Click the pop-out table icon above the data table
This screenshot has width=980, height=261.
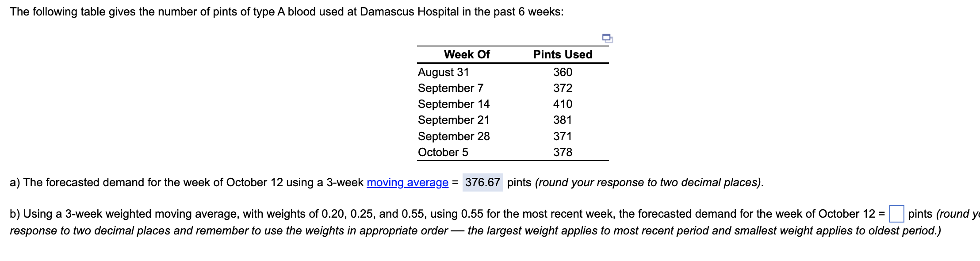tap(608, 39)
